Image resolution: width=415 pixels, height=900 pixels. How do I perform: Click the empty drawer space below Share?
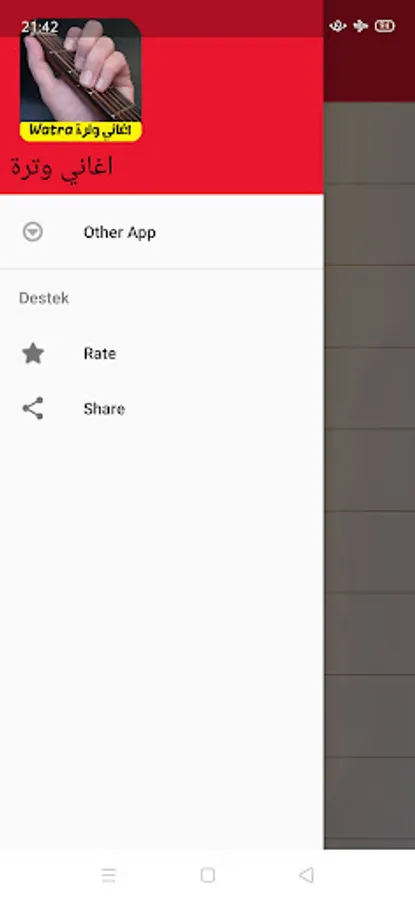click(x=162, y=631)
